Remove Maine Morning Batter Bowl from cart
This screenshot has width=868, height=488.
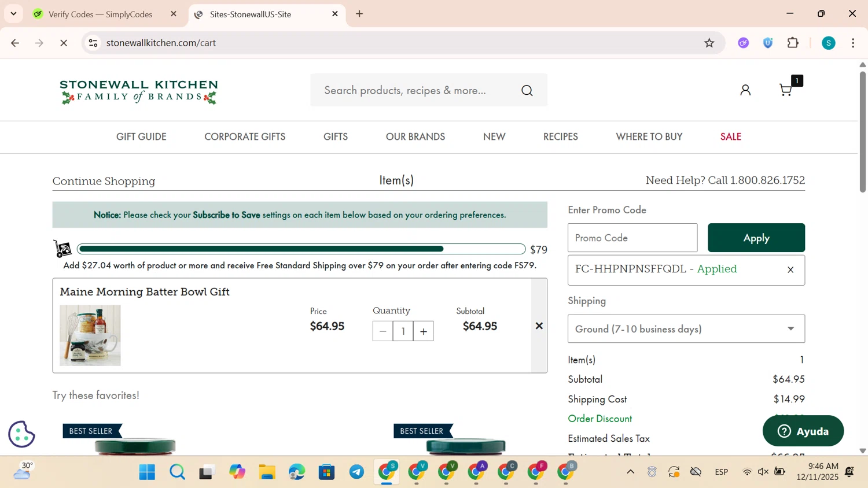539,326
